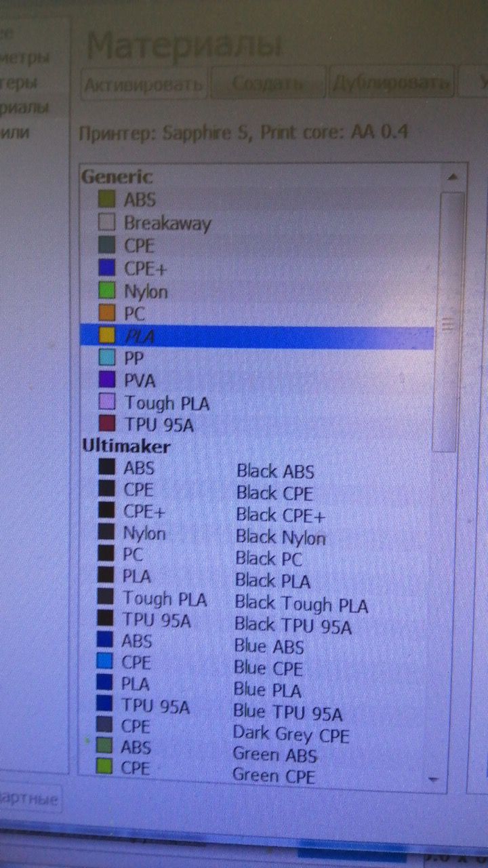Click light blue swatch beside Blue CPE
The image size is (488, 868).
click(x=104, y=662)
